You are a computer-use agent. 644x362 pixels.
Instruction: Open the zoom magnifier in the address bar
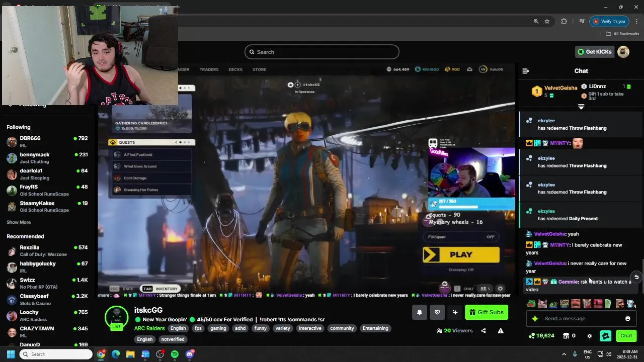(536, 21)
